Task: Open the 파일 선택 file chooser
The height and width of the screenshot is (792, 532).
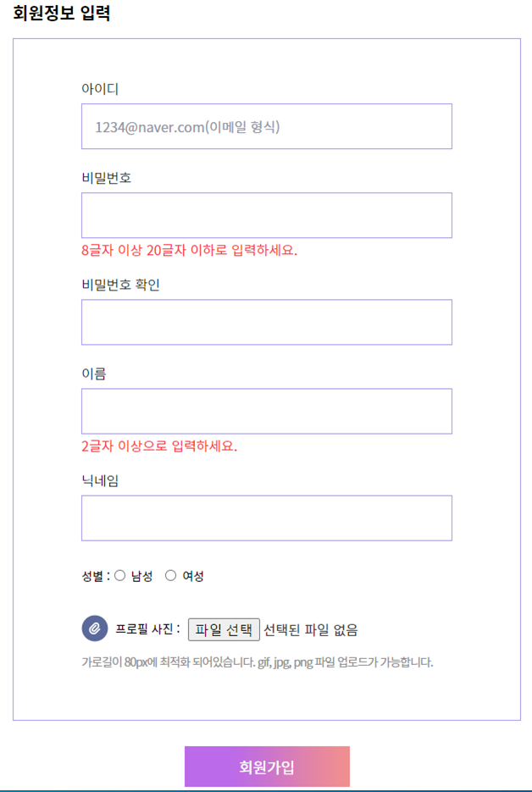Action: point(224,629)
